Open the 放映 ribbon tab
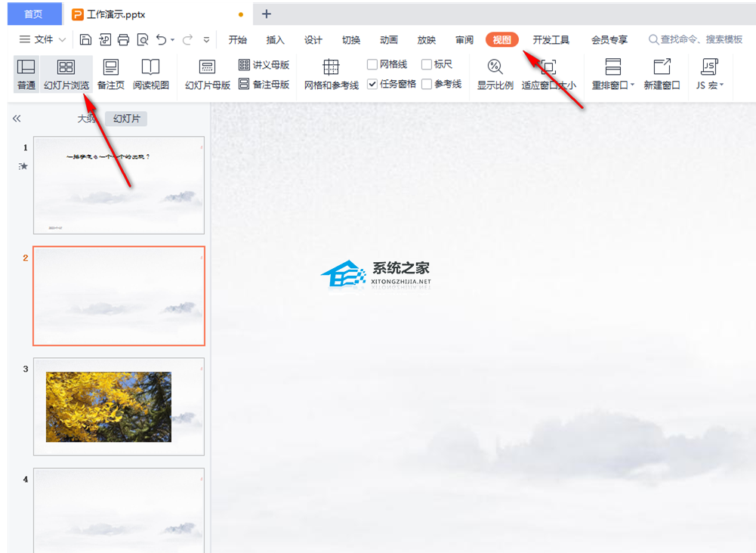 427,40
